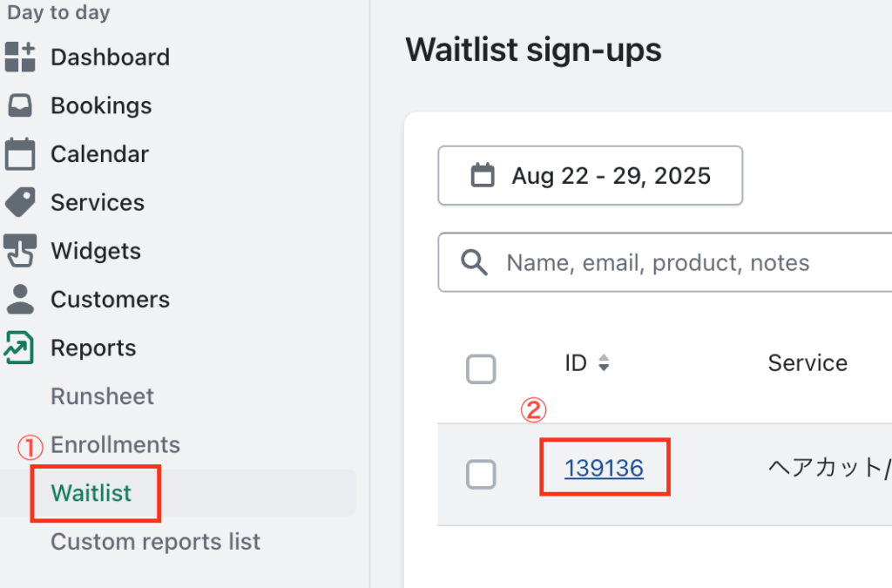Toggle the select-all checkbox in table header
The height and width of the screenshot is (588, 892).
coord(481,369)
